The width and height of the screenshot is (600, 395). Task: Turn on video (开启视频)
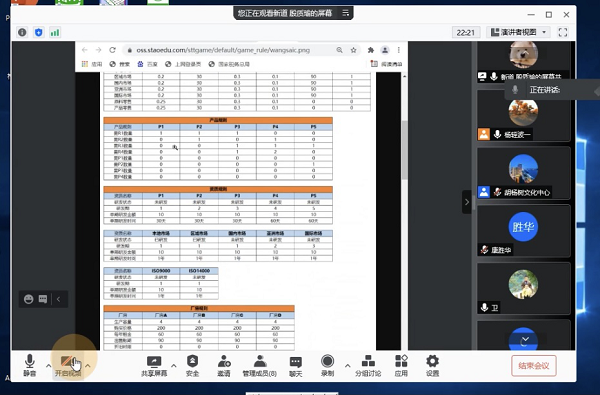click(68, 366)
